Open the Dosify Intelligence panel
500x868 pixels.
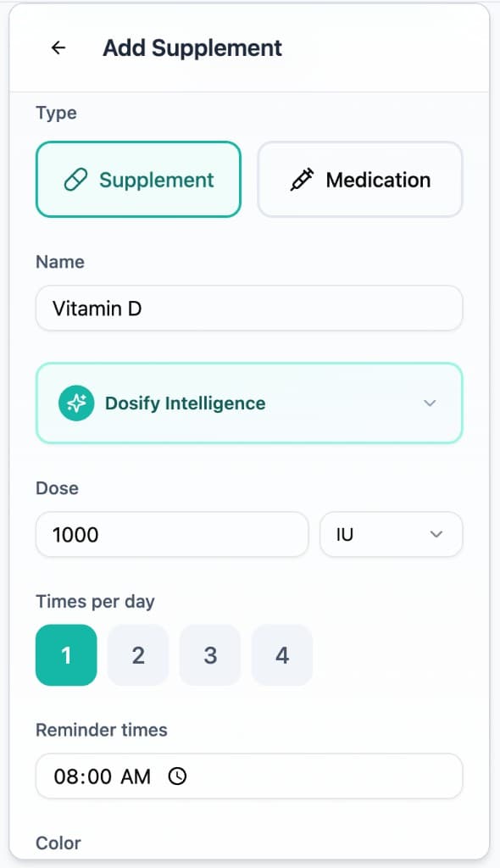pos(248,403)
